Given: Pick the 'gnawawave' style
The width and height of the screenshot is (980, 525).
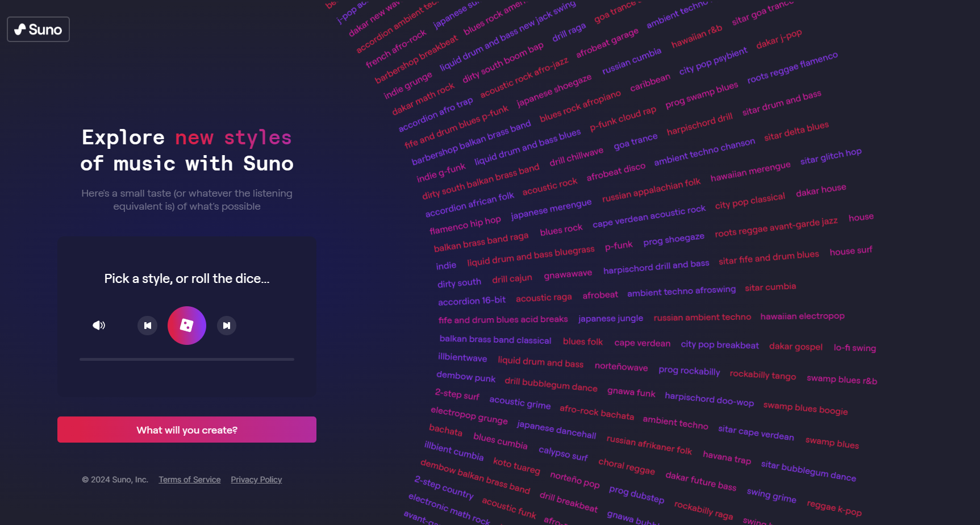Looking at the screenshot, I should pos(568,274).
